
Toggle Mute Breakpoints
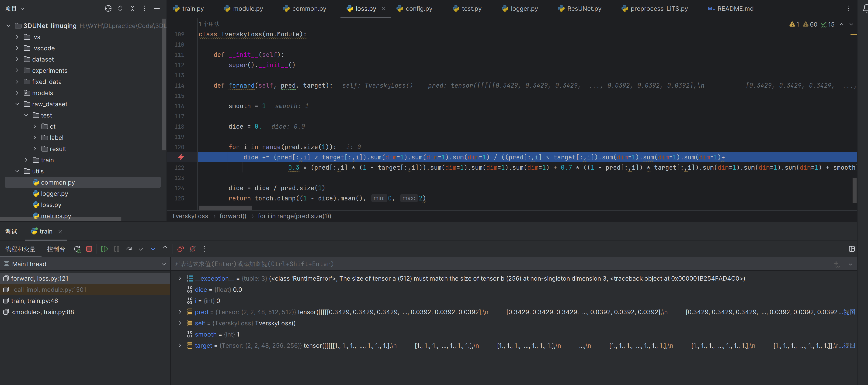tap(193, 249)
